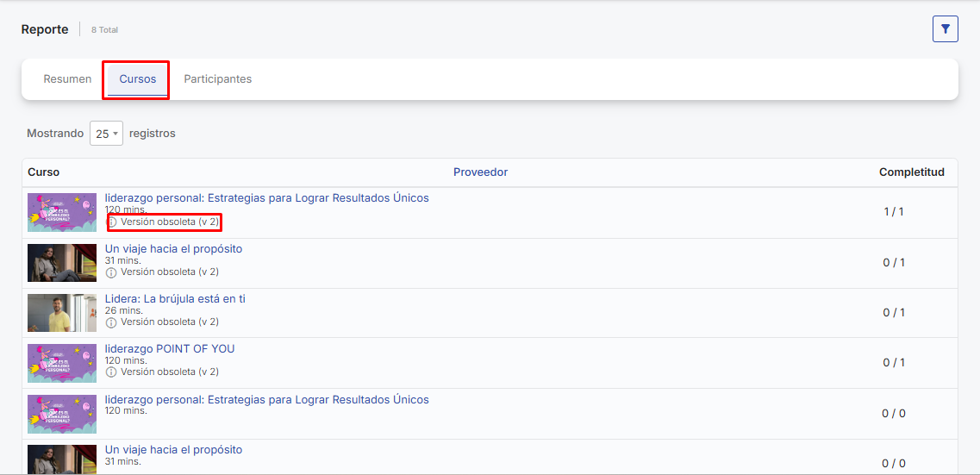Switch to the Resumen tab
The width and height of the screenshot is (980, 475).
(x=67, y=79)
